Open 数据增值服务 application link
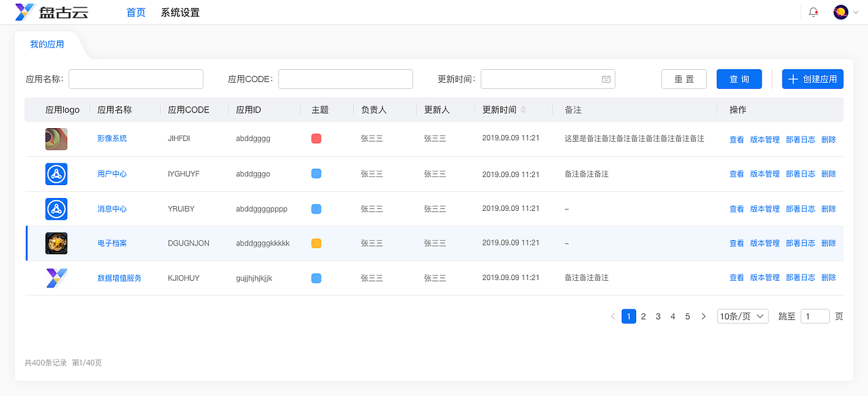868x396 pixels. click(x=119, y=278)
